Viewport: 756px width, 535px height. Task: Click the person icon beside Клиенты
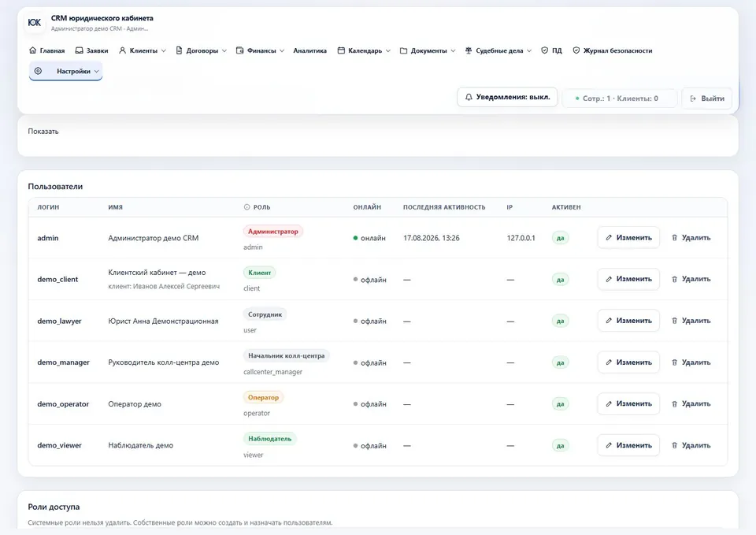[x=123, y=50]
